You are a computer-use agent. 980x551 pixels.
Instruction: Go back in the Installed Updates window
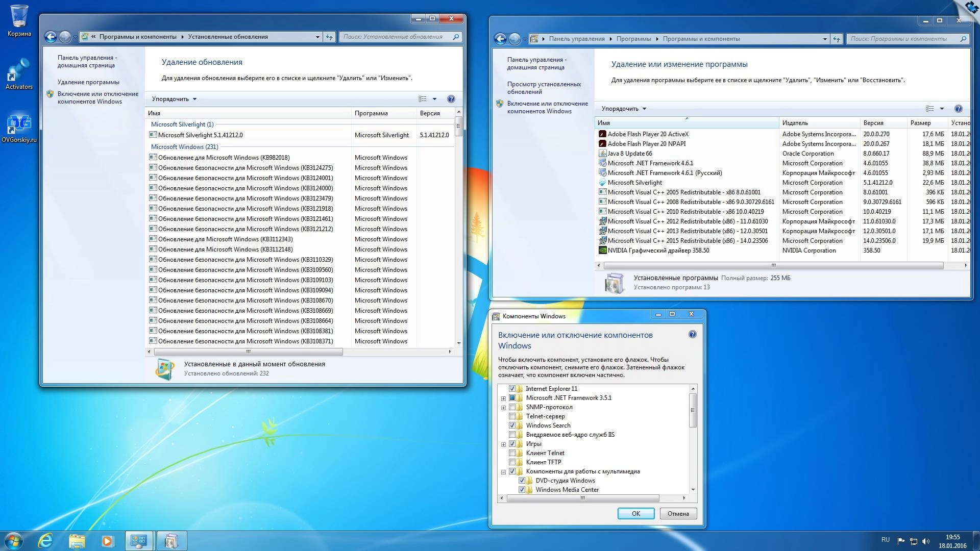[51, 37]
